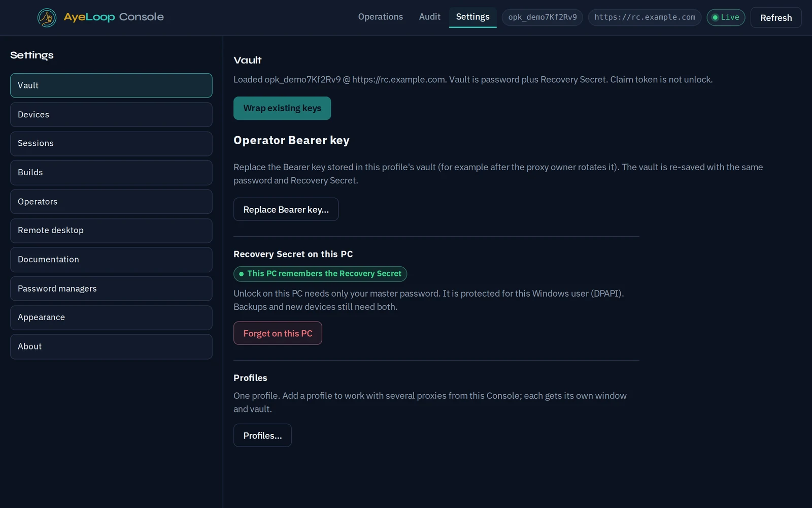812x508 pixels.
Task: Open the About section
Action: coord(111,346)
